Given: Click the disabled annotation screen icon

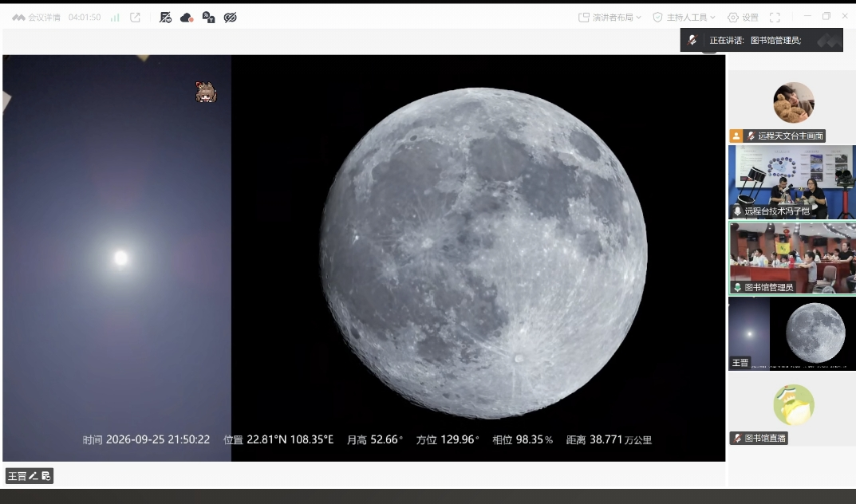Looking at the screenshot, I should tap(165, 18).
